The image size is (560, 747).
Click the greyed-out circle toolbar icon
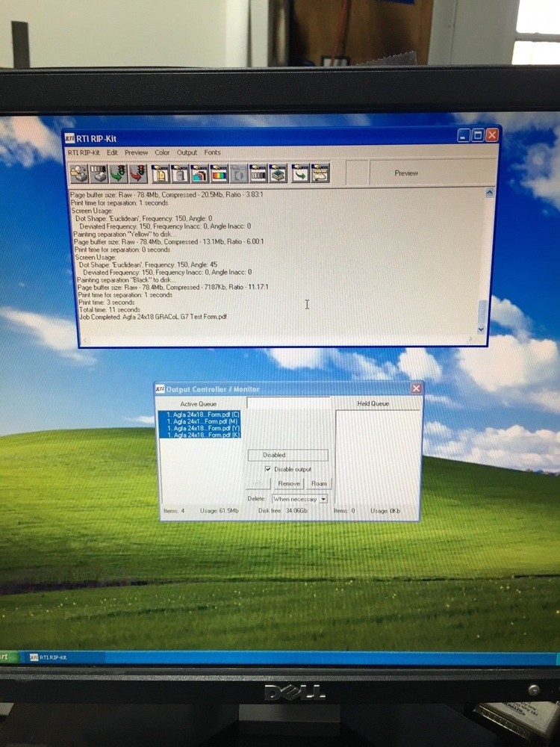pos(239,174)
